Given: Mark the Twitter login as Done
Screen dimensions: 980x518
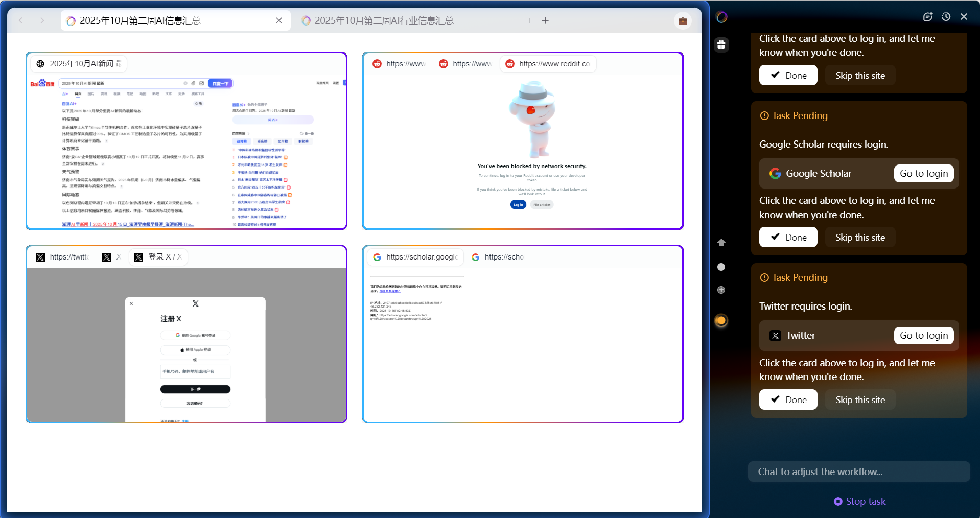Looking at the screenshot, I should tap(788, 399).
